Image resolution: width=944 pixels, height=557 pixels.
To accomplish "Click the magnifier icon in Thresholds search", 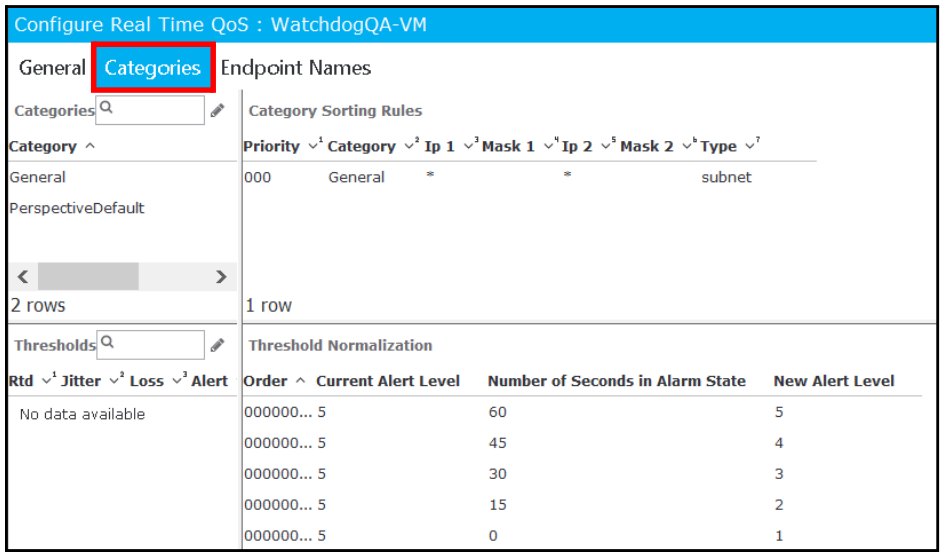I will click(107, 342).
